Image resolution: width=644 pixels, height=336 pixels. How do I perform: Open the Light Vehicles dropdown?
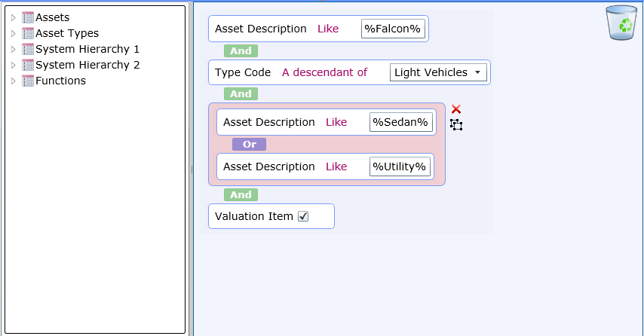[438, 72]
